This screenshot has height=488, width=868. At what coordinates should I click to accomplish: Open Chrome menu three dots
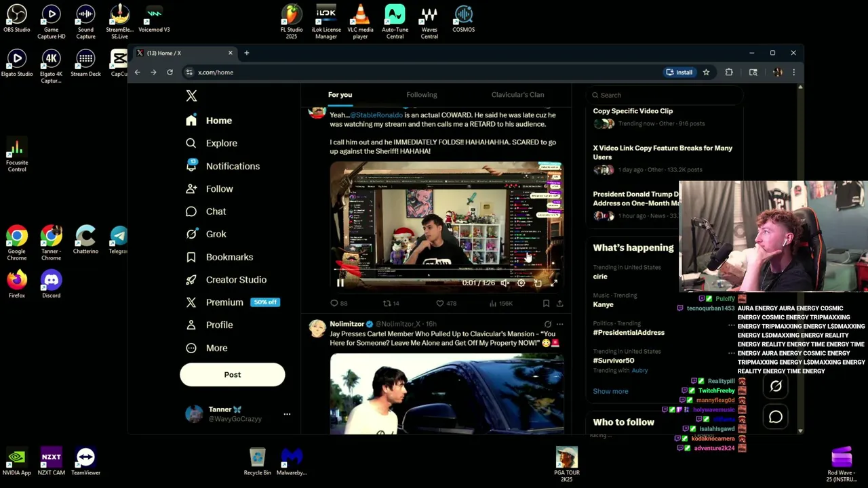pos(793,73)
